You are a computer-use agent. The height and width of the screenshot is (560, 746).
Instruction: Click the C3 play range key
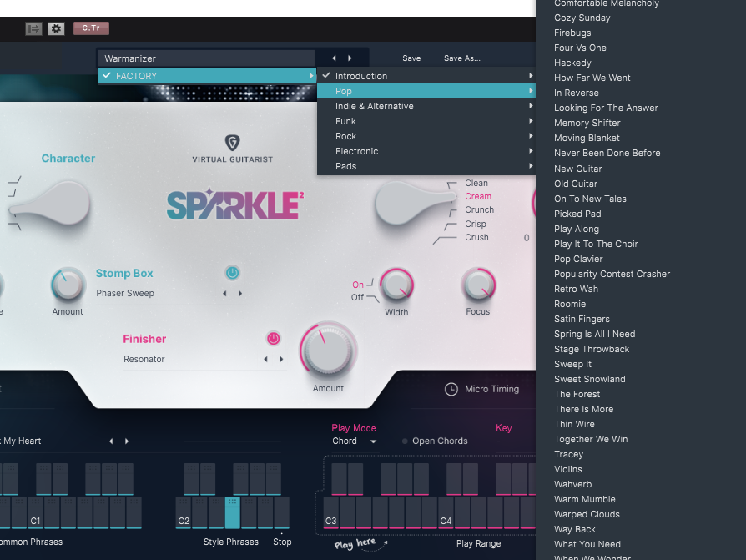click(x=331, y=513)
